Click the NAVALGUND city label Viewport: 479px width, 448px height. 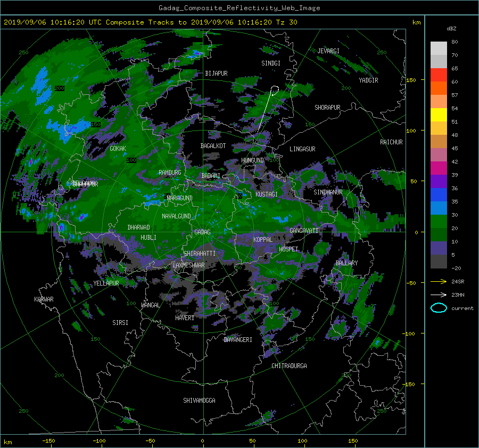(x=176, y=216)
